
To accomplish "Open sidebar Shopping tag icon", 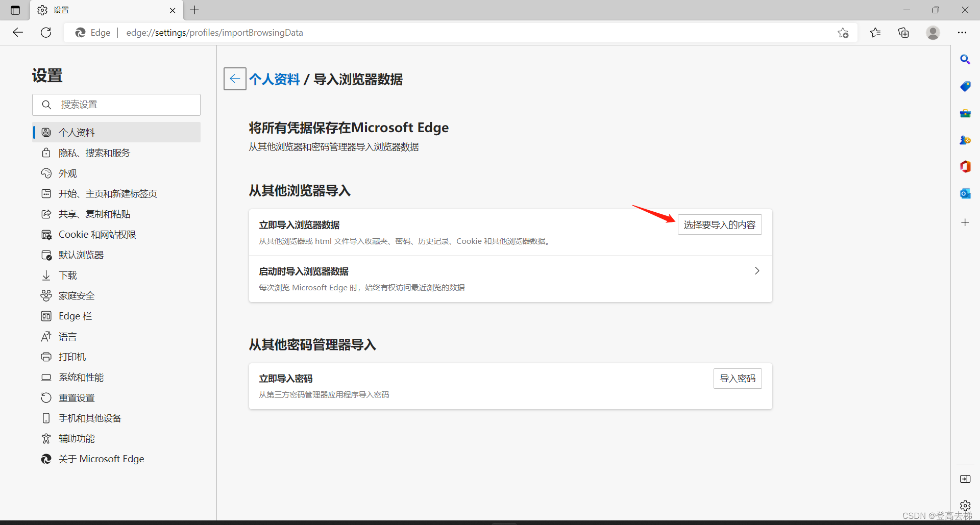I will [965, 86].
